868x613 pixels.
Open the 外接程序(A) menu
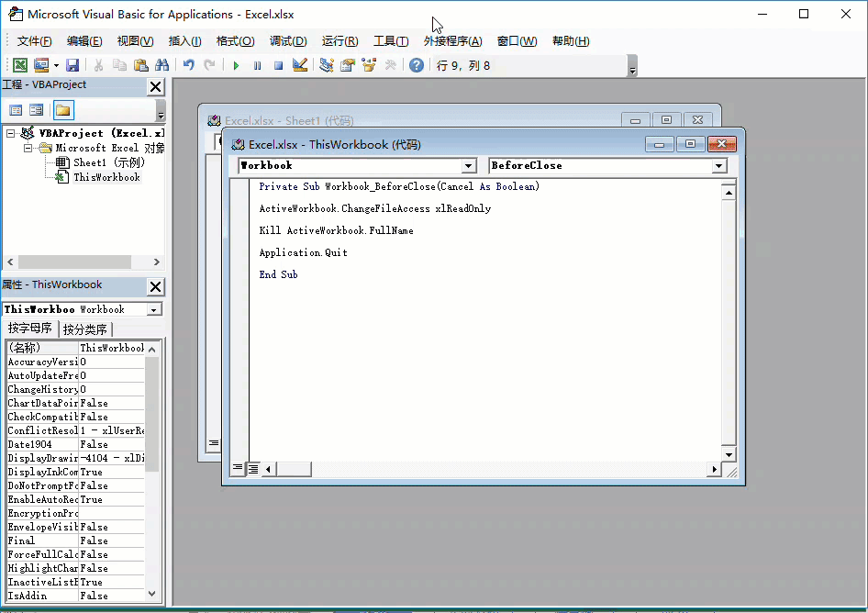click(x=453, y=41)
